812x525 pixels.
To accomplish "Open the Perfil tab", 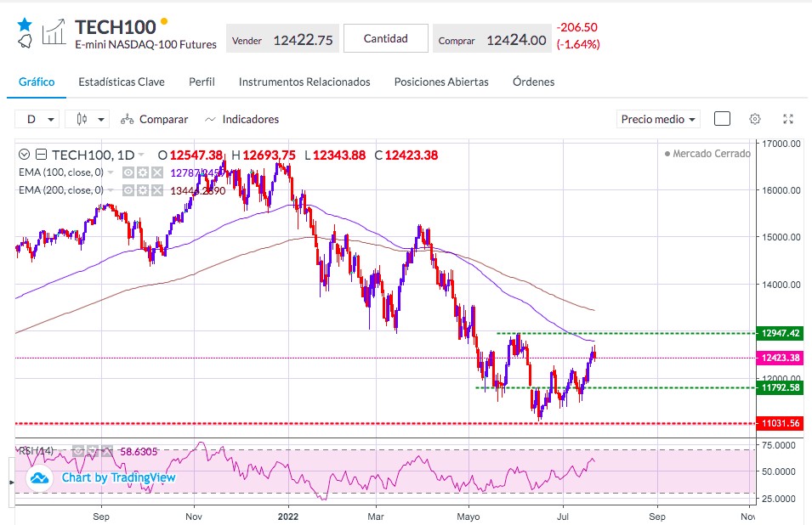I will pyautogui.click(x=202, y=82).
